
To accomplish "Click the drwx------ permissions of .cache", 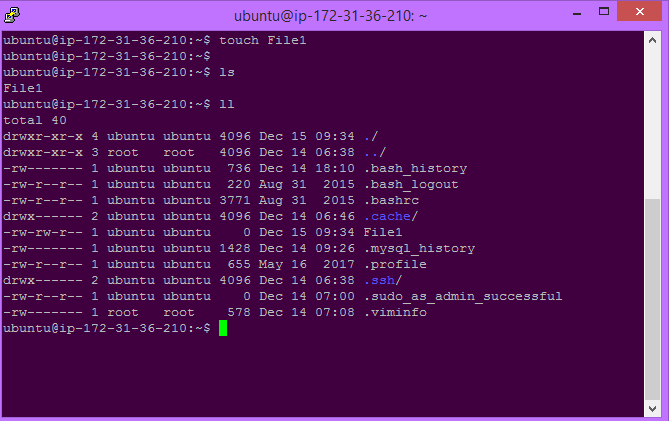I will coord(43,216).
